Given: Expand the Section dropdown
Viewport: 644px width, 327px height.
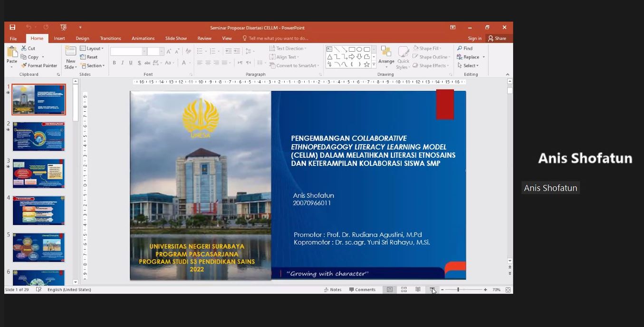Looking at the screenshot, I should 92,66.
